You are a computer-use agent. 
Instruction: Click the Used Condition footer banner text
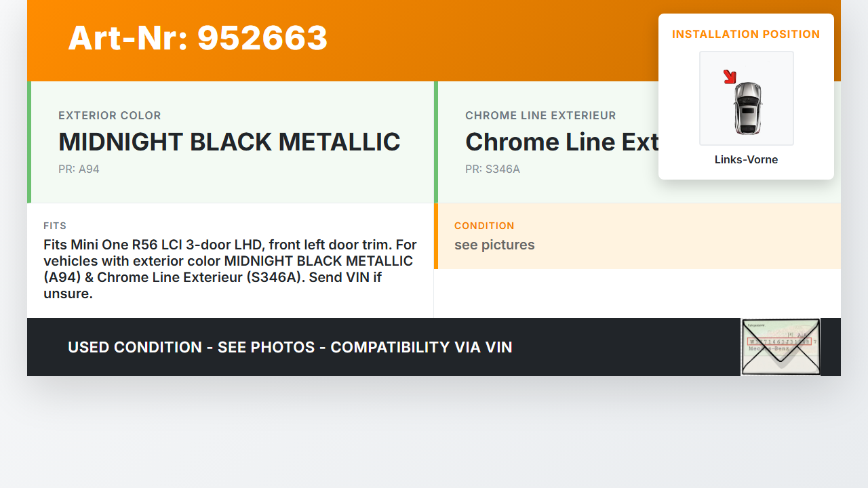click(x=290, y=348)
